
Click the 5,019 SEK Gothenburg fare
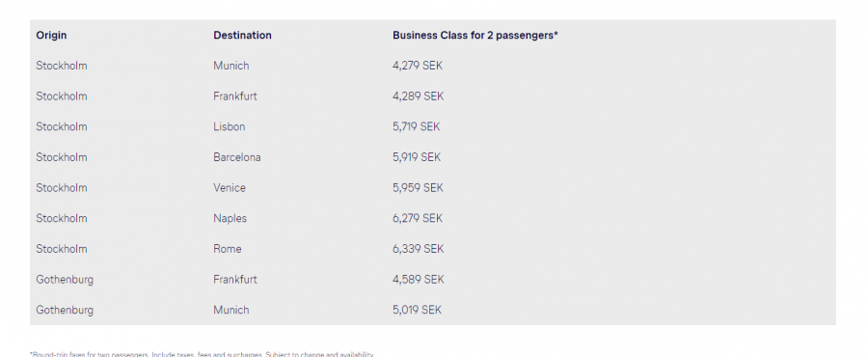[x=417, y=310]
